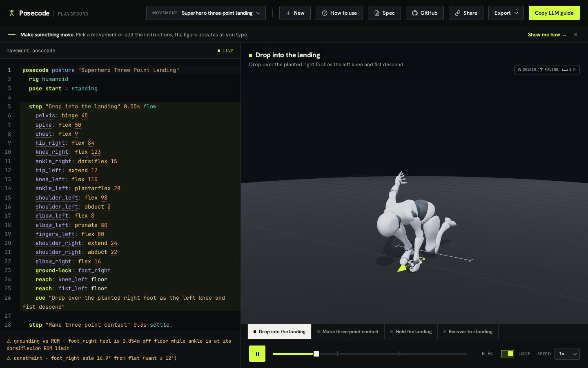Toggle the LOOP switch
The image size is (588, 368).
click(508, 354)
